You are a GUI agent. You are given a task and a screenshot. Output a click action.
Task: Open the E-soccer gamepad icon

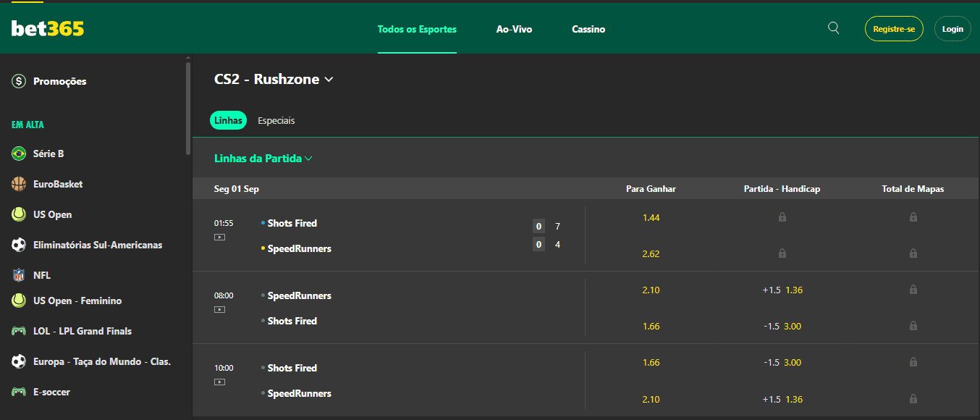(19, 392)
